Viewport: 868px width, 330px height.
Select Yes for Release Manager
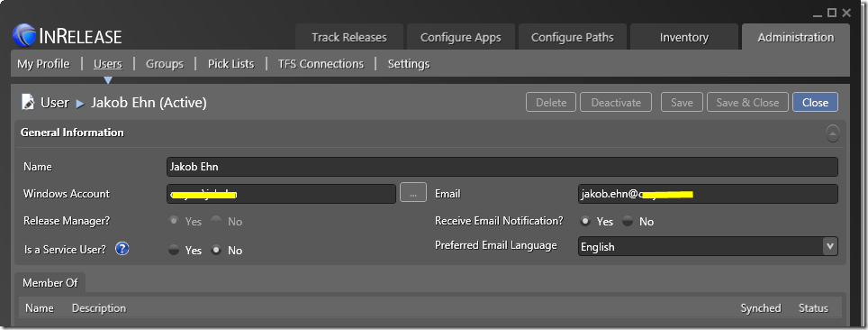(x=174, y=221)
